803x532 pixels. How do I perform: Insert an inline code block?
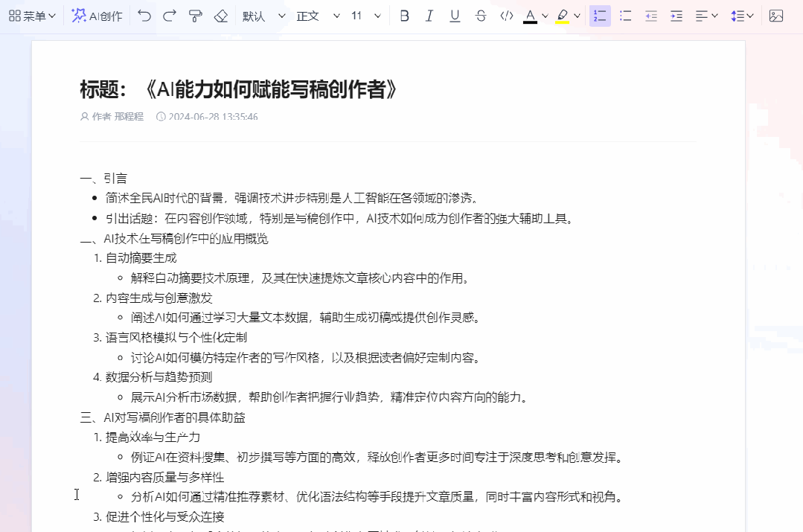(x=506, y=16)
